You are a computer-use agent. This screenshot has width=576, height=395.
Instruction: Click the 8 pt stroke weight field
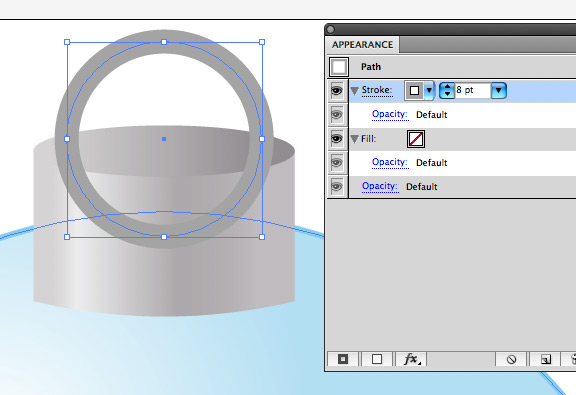tap(473, 90)
